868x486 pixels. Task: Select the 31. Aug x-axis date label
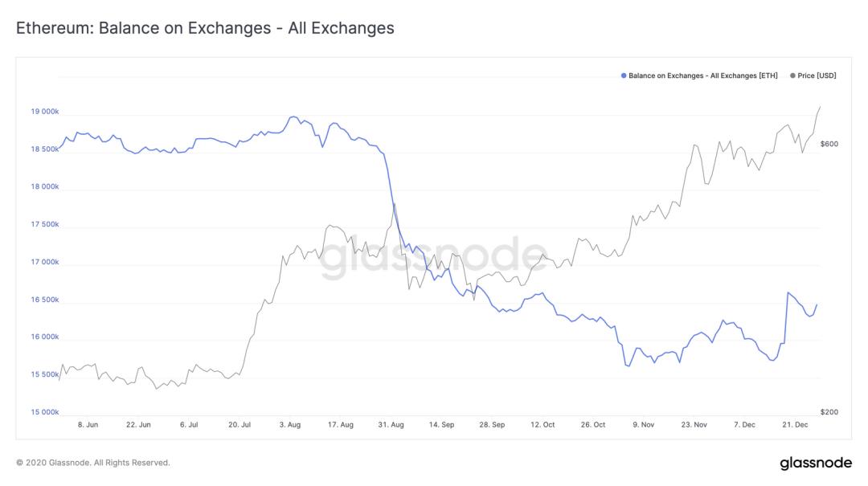point(391,425)
